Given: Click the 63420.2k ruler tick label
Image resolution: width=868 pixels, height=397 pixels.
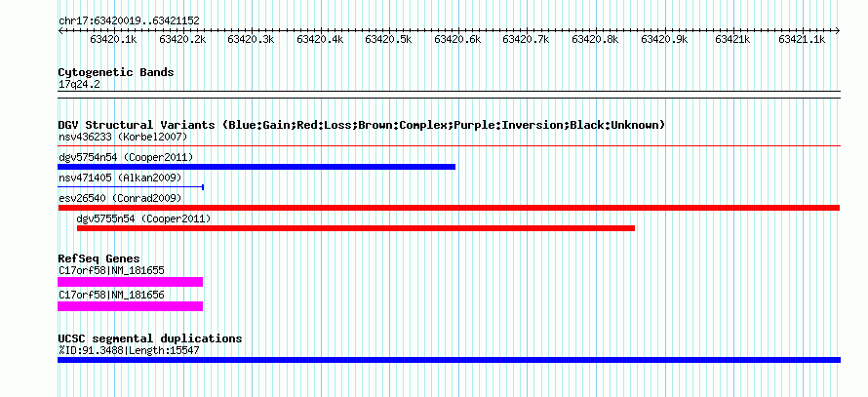Looking at the screenshot, I should (x=182, y=39).
